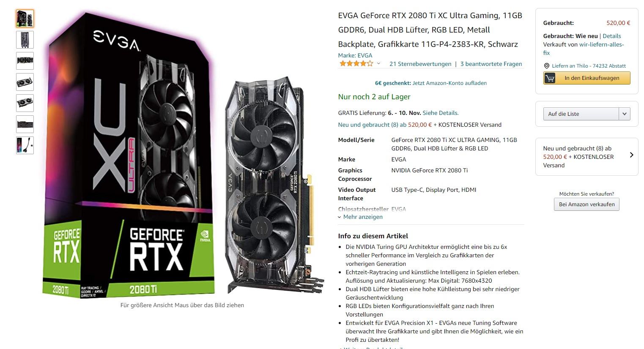The width and height of the screenshot is (644, 349).
Task: Expand Mehr anzeigen product details
Action: pyautogui.click(x=360, y=217)
